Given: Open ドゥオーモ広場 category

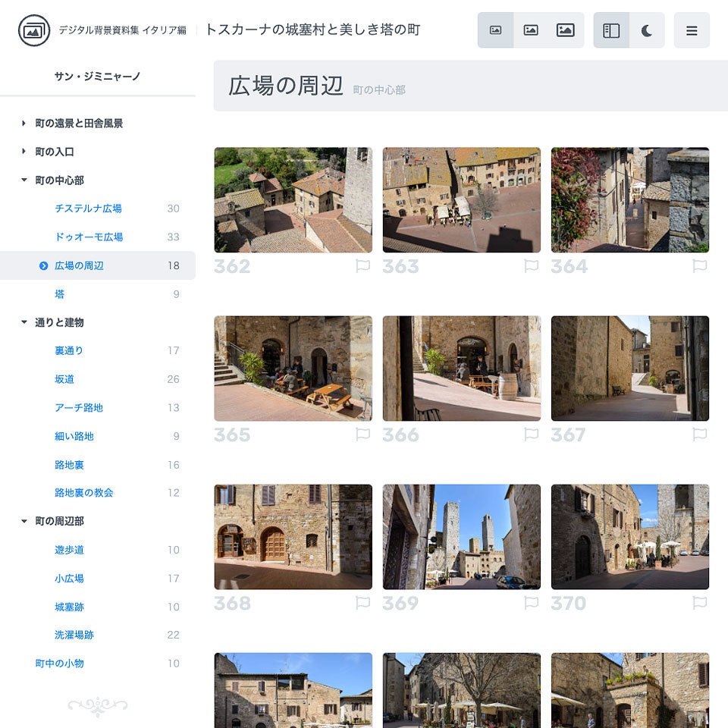Looking at the screenshot, I should [x=89, y=237].
